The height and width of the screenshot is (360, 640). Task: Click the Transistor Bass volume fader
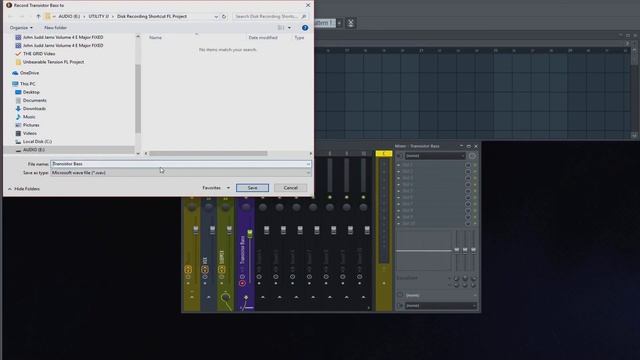250,233
